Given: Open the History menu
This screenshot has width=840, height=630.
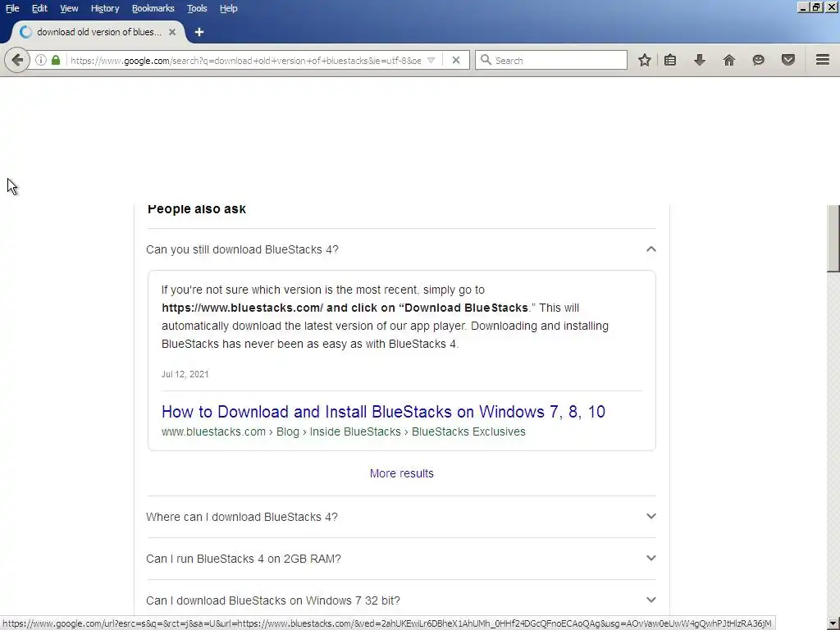Looking at the screenshot, I should (105, 8).
